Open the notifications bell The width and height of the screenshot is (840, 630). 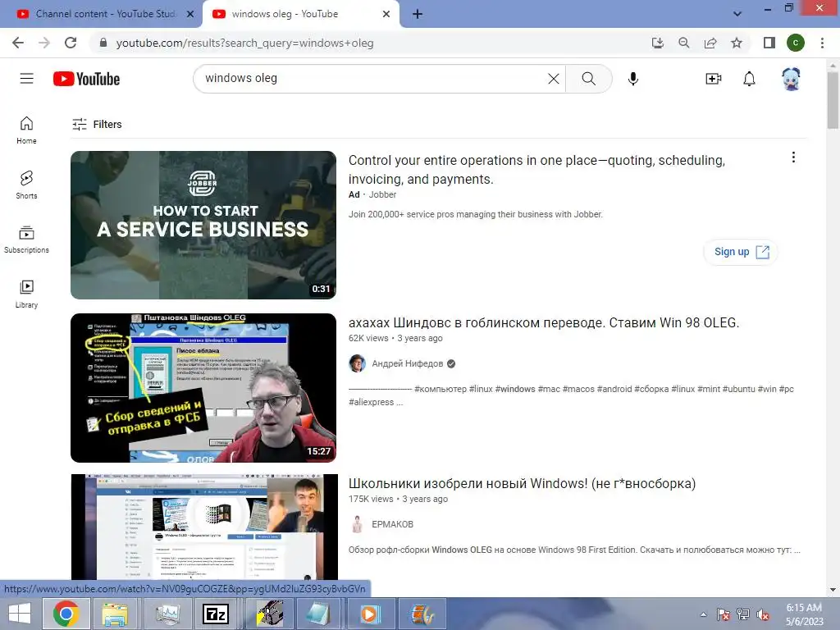749,79
